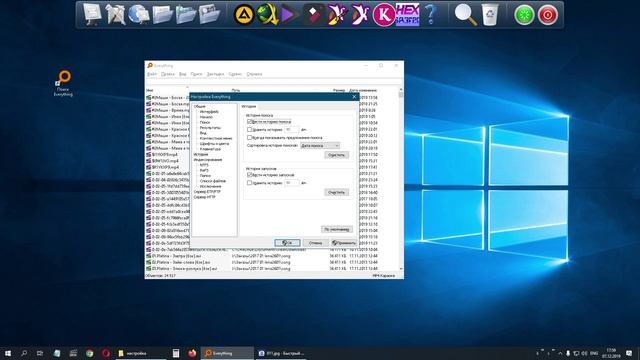The height and width of the screenshot is (360, 640).
Task: Click the red power button in dock
Action: [548, 15]
